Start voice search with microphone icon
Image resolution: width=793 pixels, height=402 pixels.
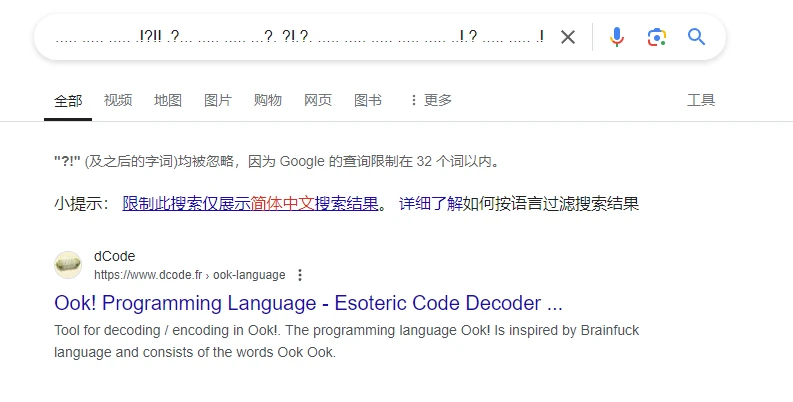click(x=616, y=37)
